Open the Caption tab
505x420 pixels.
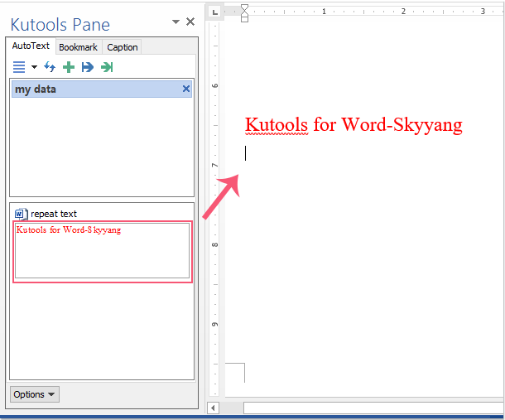tap(123, 47)
